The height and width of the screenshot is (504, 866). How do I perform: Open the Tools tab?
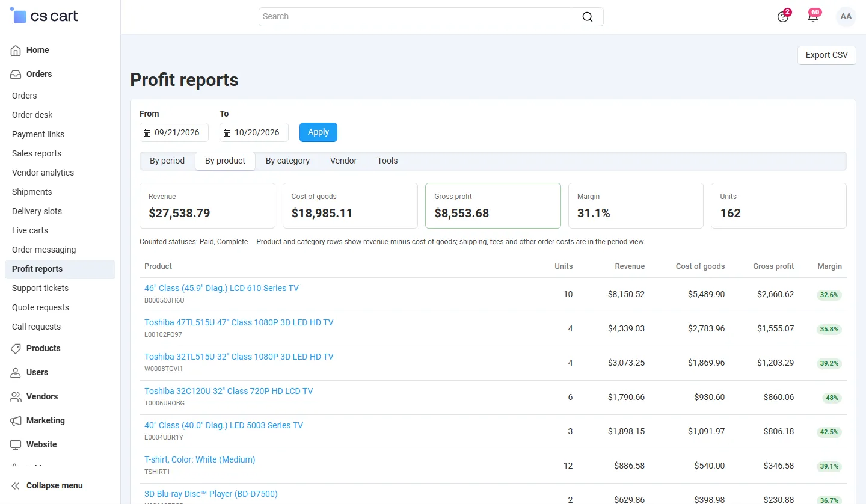coord(387,161)
